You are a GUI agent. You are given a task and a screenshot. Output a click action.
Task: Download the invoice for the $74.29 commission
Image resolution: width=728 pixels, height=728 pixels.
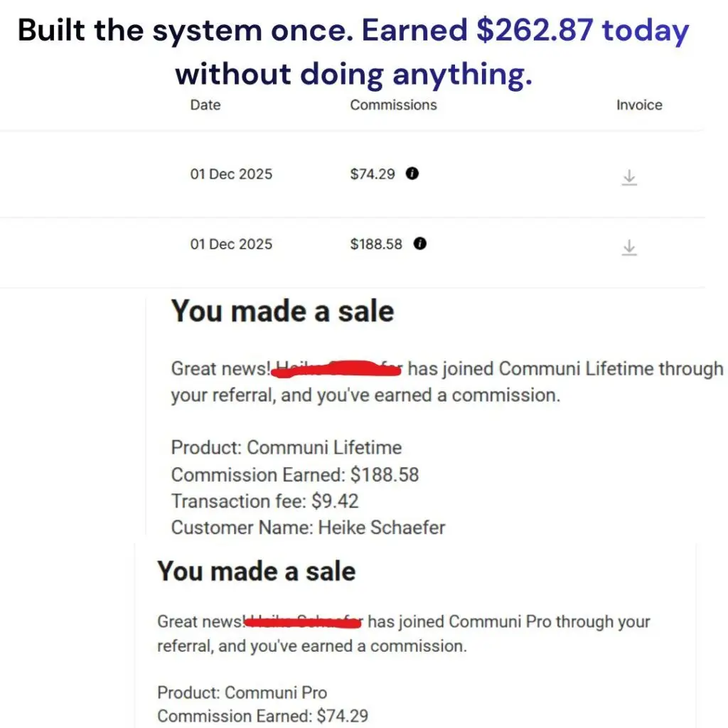point(629,177)
